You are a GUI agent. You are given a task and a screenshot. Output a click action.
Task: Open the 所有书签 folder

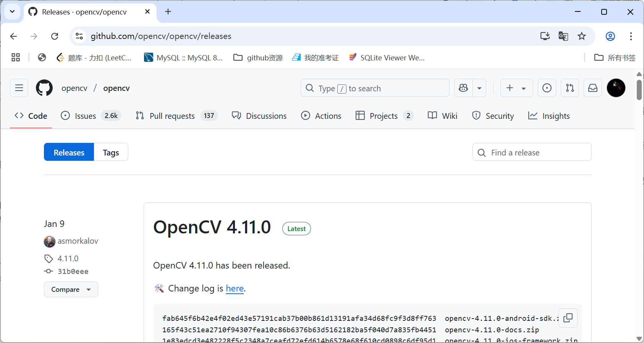coord(615,58)
